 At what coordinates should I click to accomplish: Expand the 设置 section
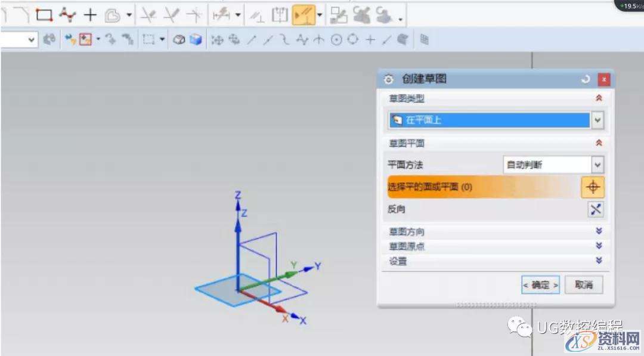(x=599, y=261)
